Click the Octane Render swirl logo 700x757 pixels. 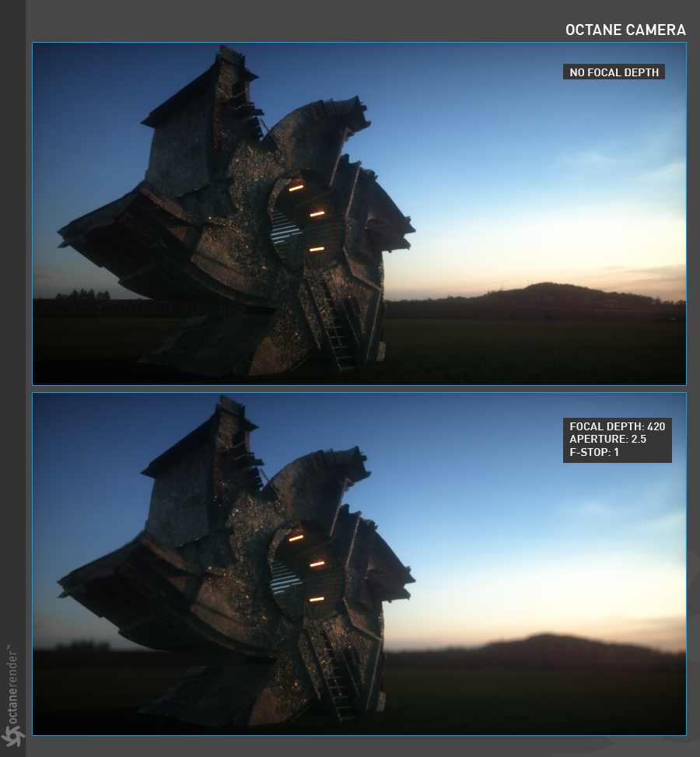click(x=13, y=736)
